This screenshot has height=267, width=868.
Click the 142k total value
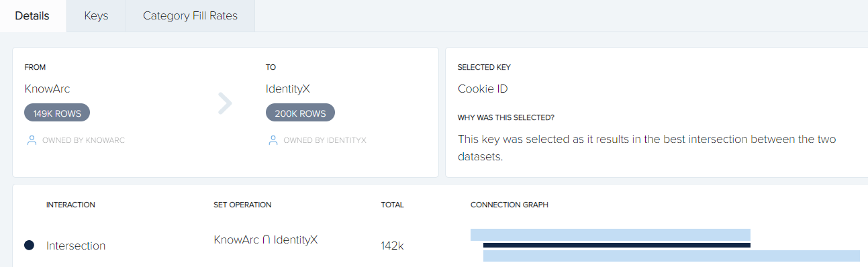tap(392, 246)
